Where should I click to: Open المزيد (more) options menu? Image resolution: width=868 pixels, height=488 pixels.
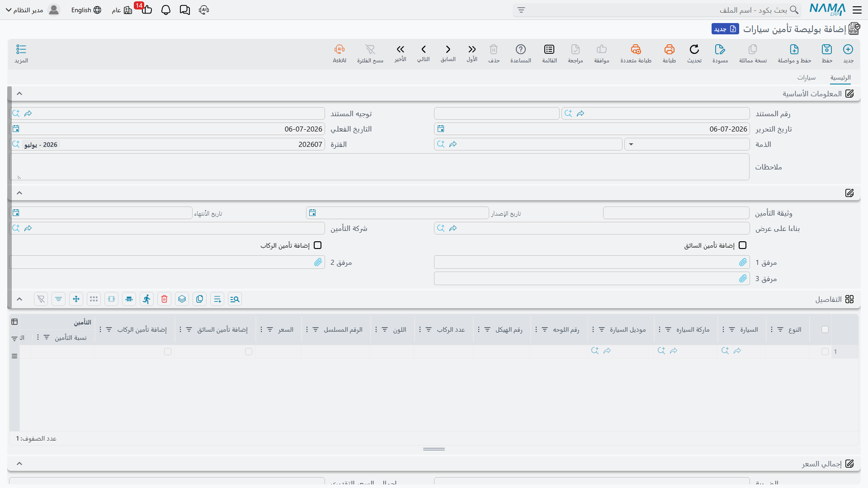(x=21, y=53)
